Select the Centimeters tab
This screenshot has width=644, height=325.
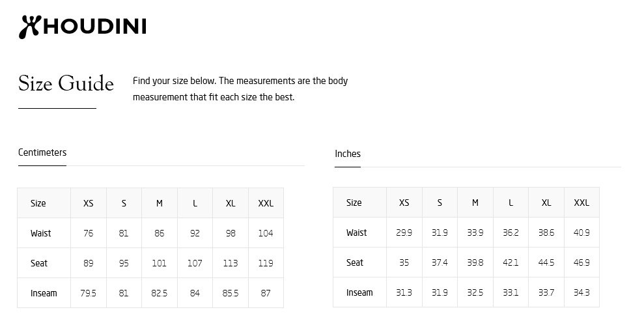(42, 152)
